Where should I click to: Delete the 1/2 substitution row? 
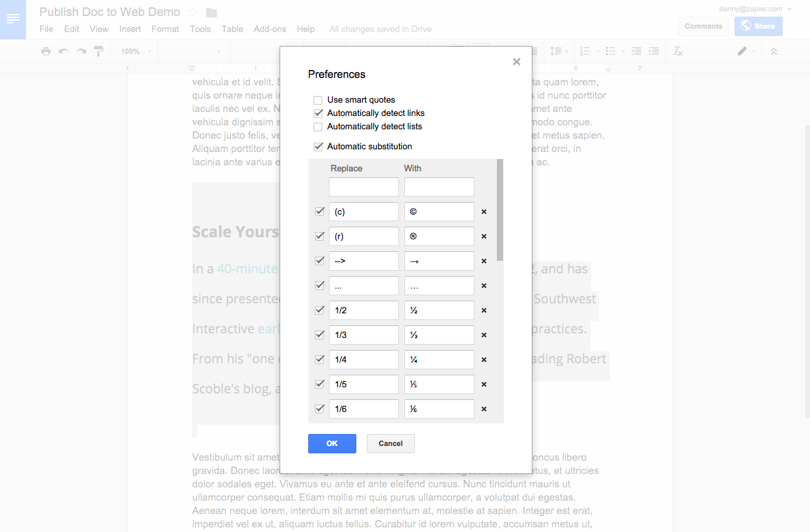point(484,311)
